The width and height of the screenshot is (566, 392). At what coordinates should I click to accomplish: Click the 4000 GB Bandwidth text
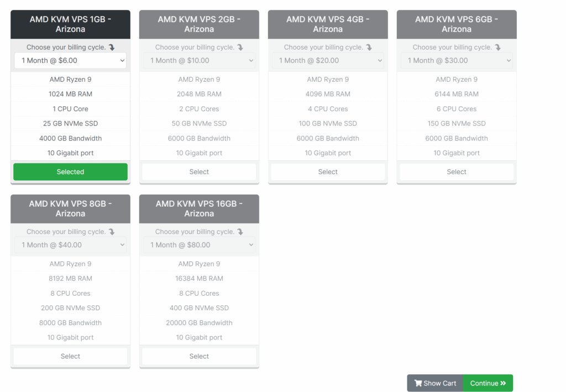coord(70,138)
